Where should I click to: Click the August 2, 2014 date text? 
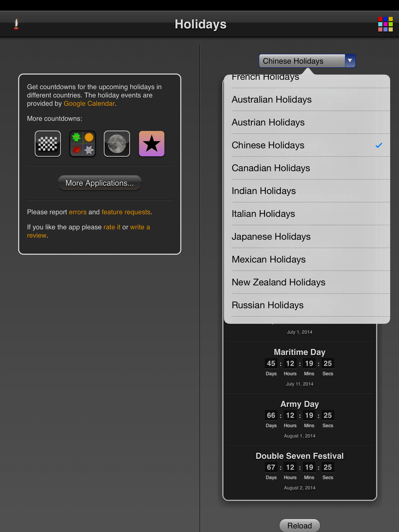[300, 488]
